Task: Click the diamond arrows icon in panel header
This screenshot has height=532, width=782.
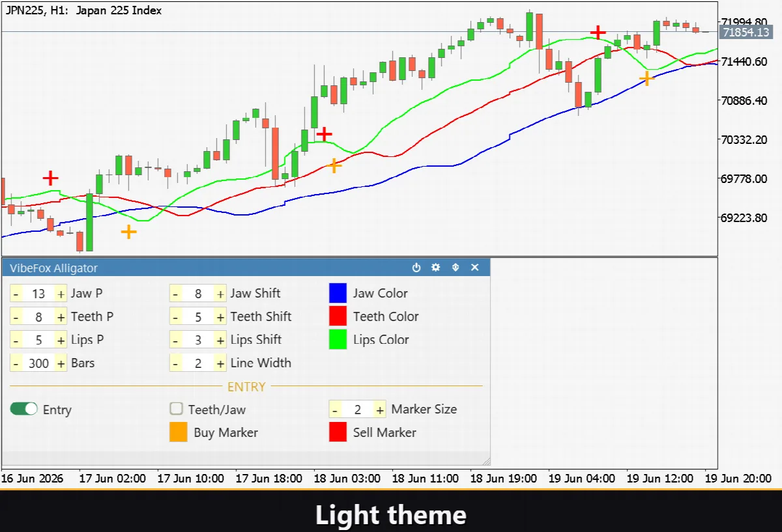Action: [x=456, y=268]
